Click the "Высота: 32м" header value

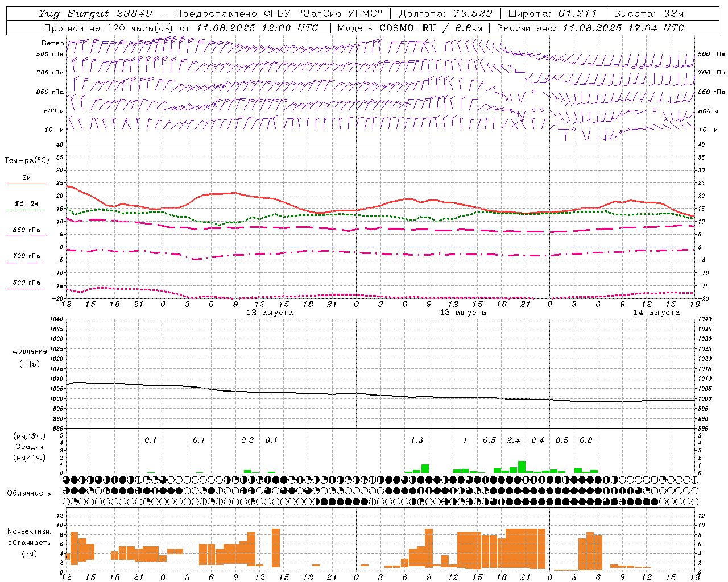(x=648, y=14)
